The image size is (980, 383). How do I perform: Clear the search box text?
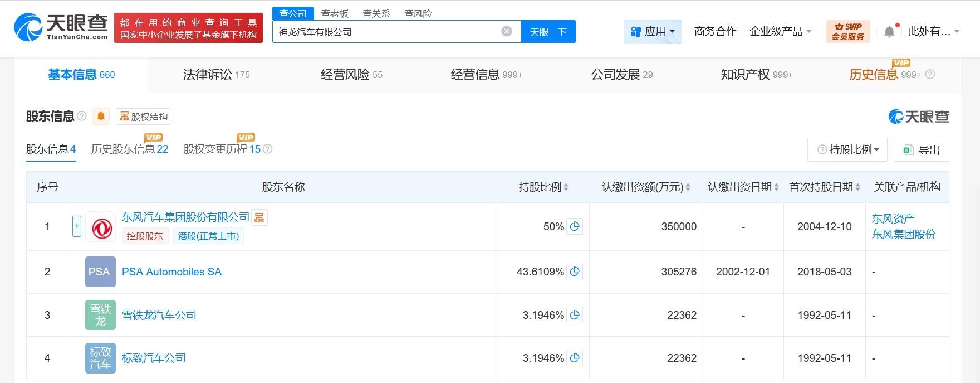507,31
